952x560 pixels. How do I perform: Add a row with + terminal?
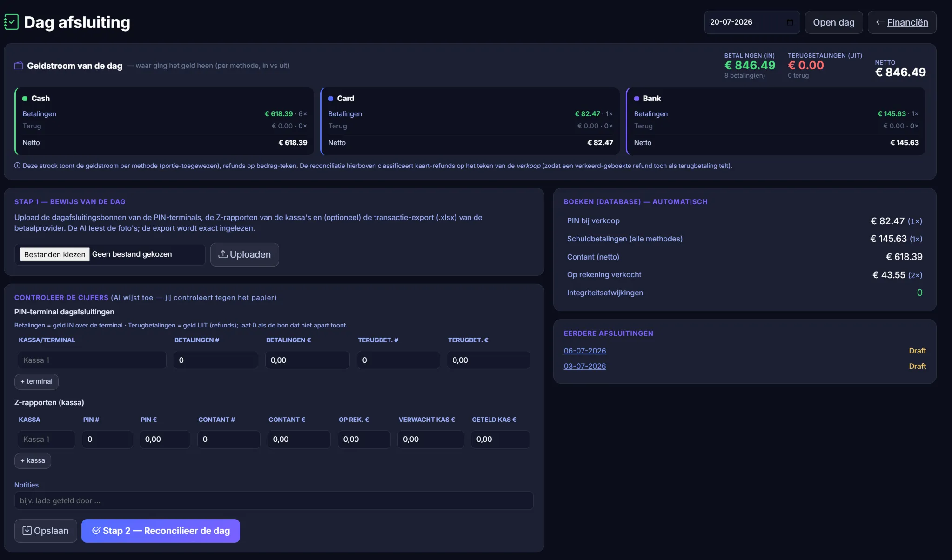[x=36, y=381]
